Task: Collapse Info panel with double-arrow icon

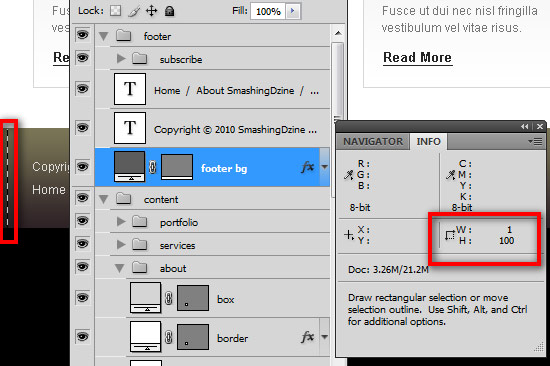Action: pyautogui.click(x=525, y=127)
